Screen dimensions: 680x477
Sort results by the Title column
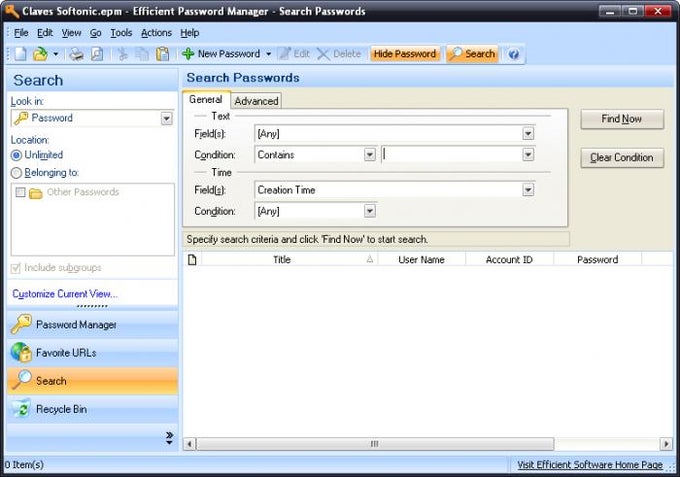tap(290, 260)
